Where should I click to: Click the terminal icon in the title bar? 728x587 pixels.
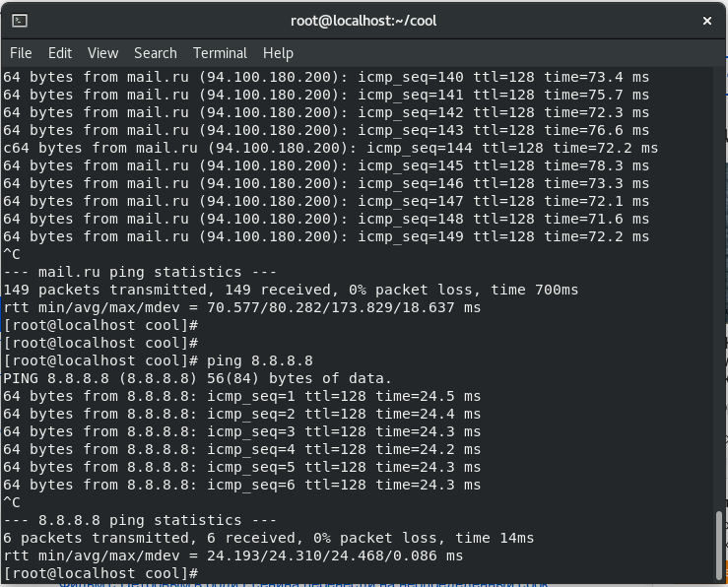coord(20,21)
